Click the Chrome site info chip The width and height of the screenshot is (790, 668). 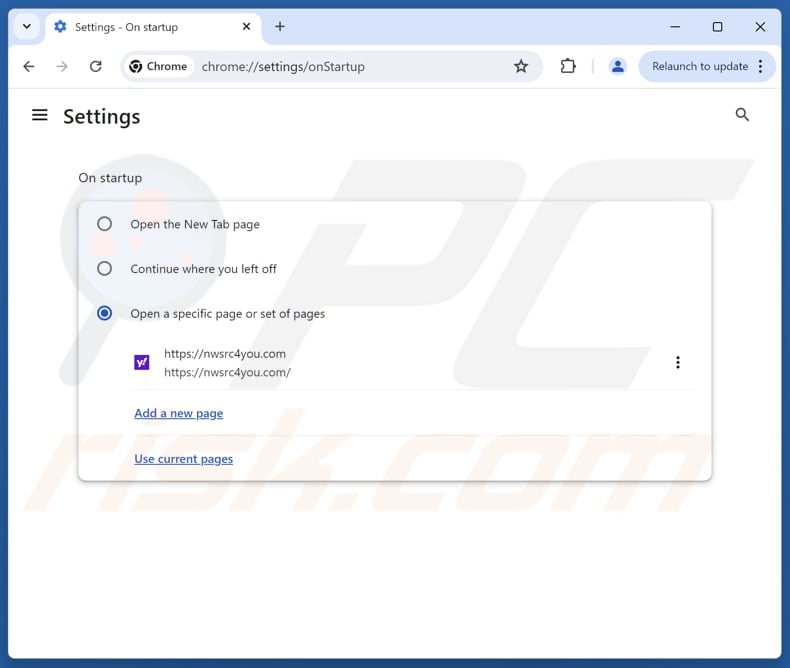pyautogui.click(x=158, y=66)
